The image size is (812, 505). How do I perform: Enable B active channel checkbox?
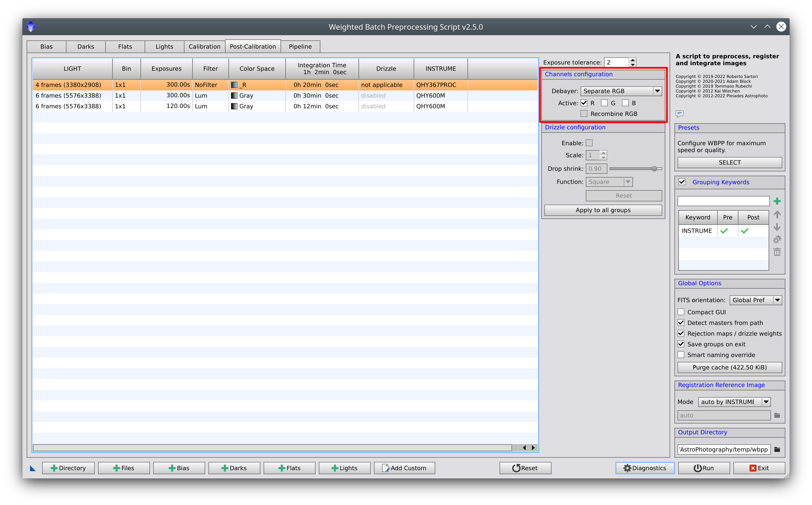[x=625, y=103]
